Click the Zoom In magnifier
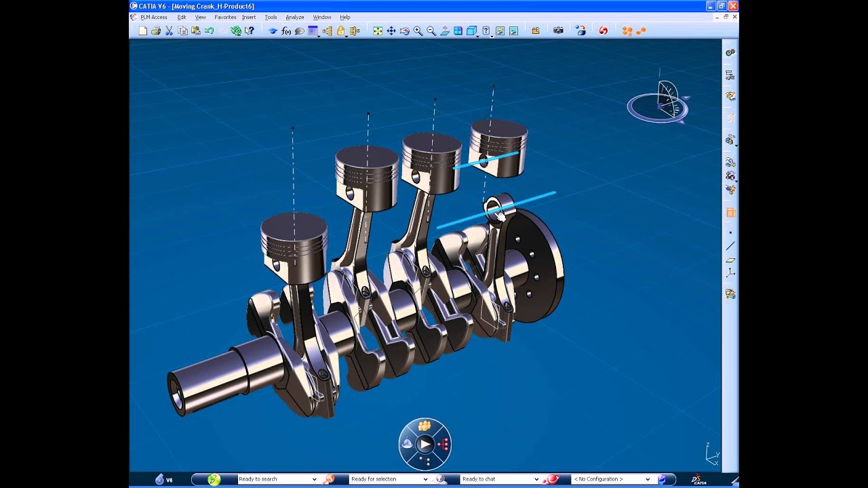Screen dimensions: 868x488 click(x=418, y=30)
